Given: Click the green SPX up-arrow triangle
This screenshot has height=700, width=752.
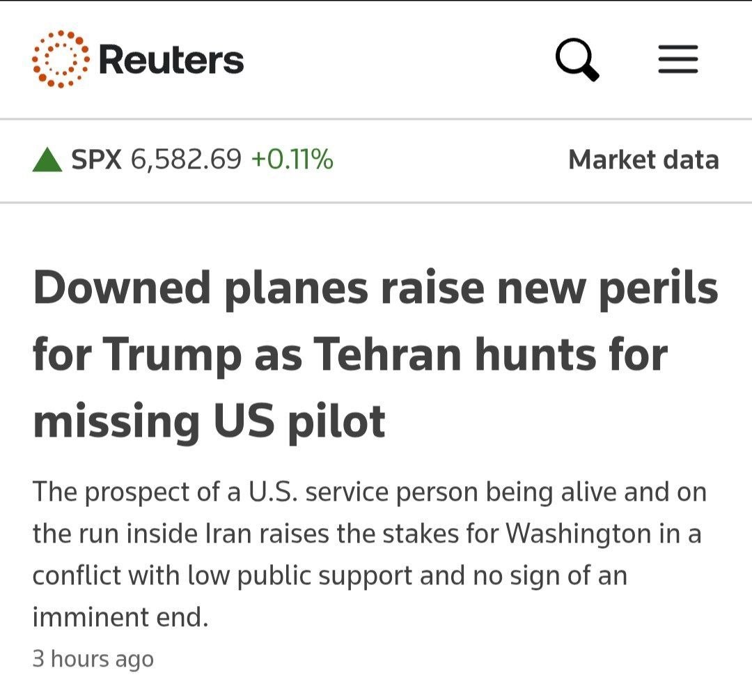Looking at the screenshot, I should 47,161.
